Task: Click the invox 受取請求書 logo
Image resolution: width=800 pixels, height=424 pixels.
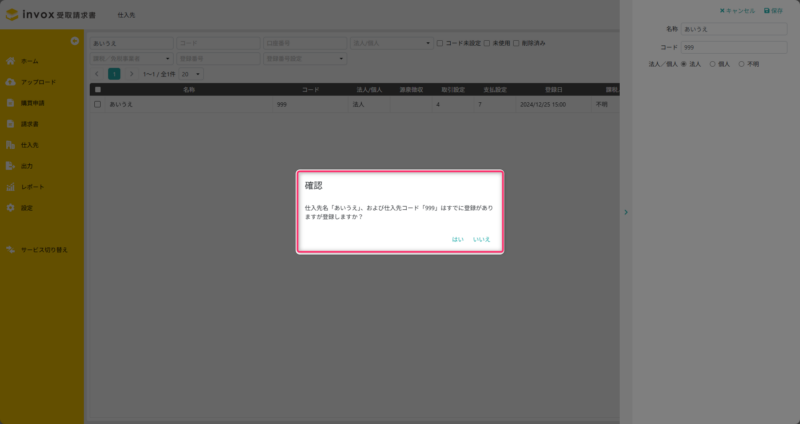Action: click(50, 15)
